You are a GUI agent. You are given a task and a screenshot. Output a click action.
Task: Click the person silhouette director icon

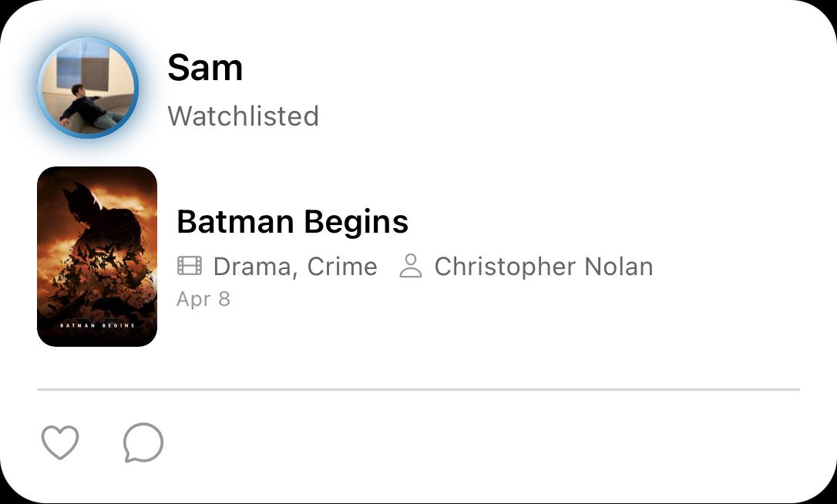pos(411,267)
